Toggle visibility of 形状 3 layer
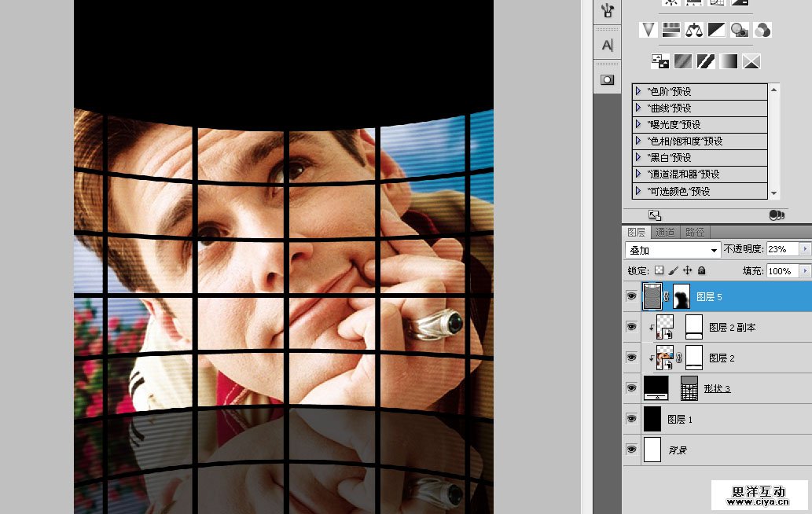The height and width of the screenshot is (514, 812). (631, 388)
